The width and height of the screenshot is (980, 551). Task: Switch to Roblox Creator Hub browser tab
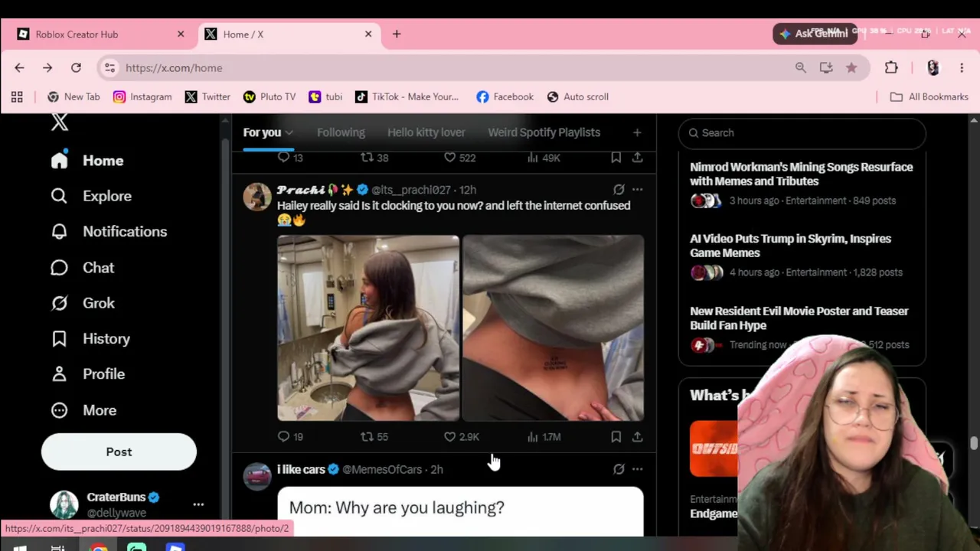coord(101,34)
